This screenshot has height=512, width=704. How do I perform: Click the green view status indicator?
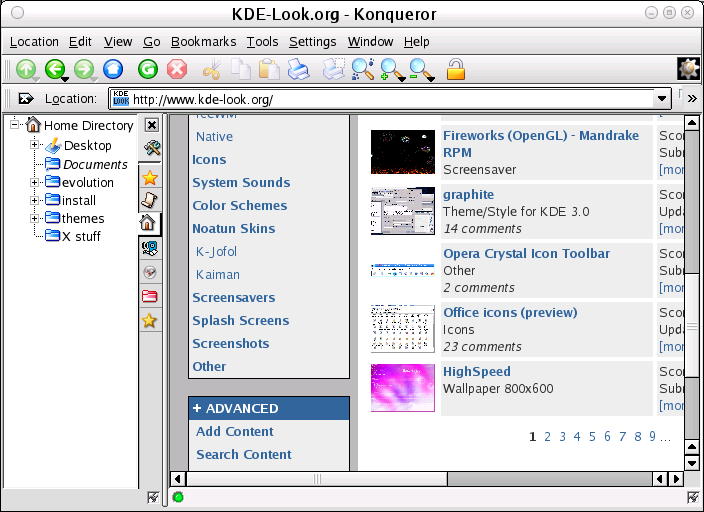coord(178,497)
